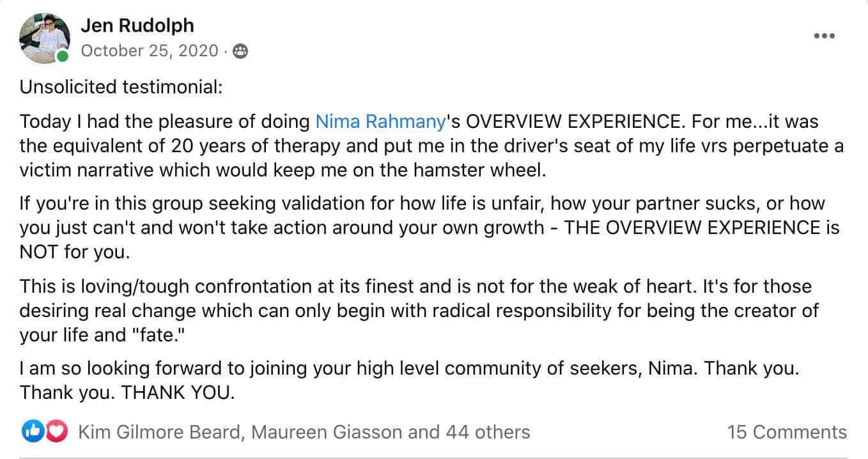The width and height of the screenshot is (868, 459).
Task: Click the closing "THANK YOU." text
Action: point(178,393)
